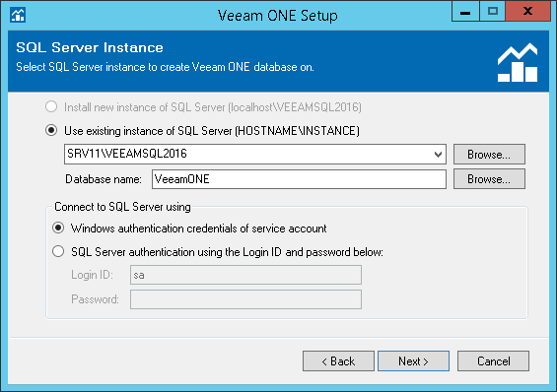This screenshot has height=392, width=557.
Task: Cancel the setup wizard
Action: pyautogui.click(x=494, y=361)
